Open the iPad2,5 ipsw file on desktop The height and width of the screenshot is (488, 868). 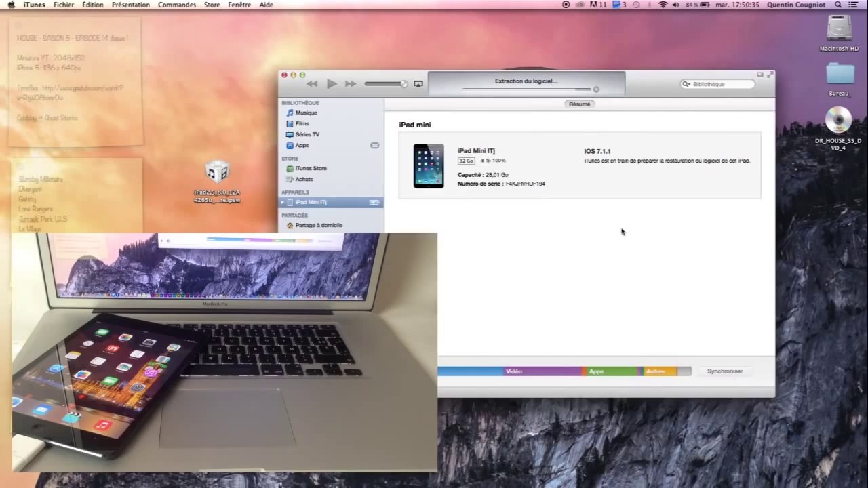click(217, 182)
